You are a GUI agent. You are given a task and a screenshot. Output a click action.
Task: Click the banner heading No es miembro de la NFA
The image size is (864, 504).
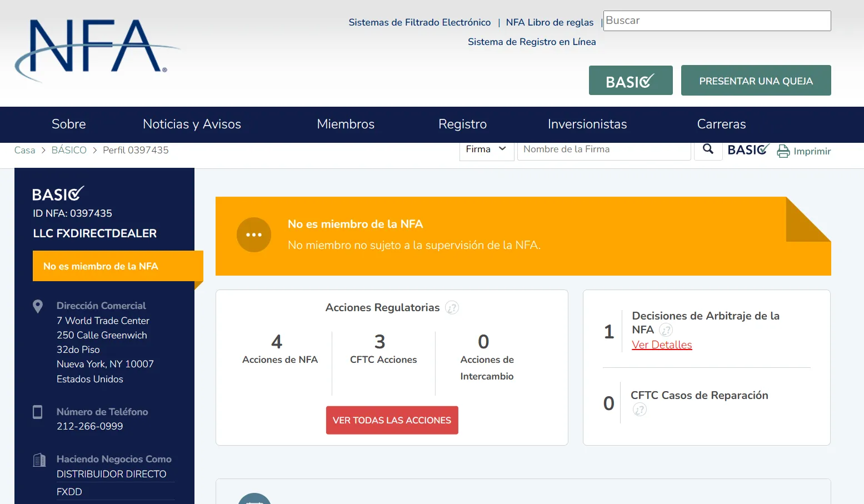tap(355, 224)
